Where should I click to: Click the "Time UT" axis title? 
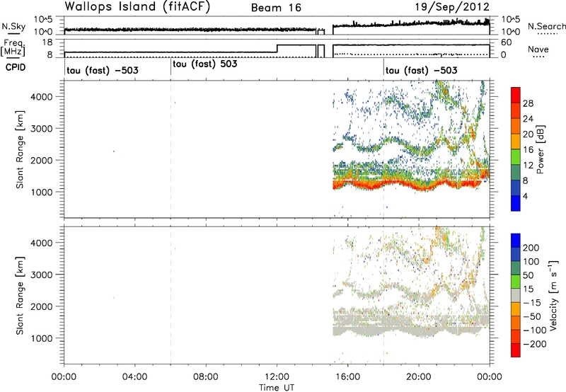click(277, 388)
